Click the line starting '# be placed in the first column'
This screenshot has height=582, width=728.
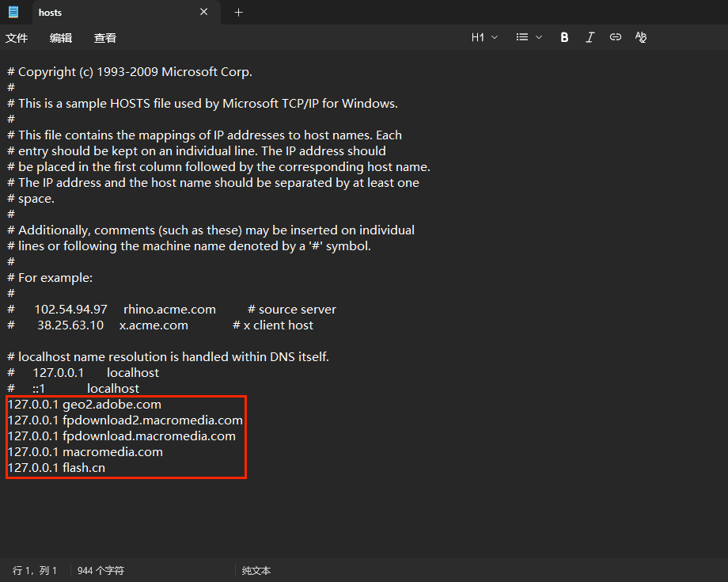(219, 167)
